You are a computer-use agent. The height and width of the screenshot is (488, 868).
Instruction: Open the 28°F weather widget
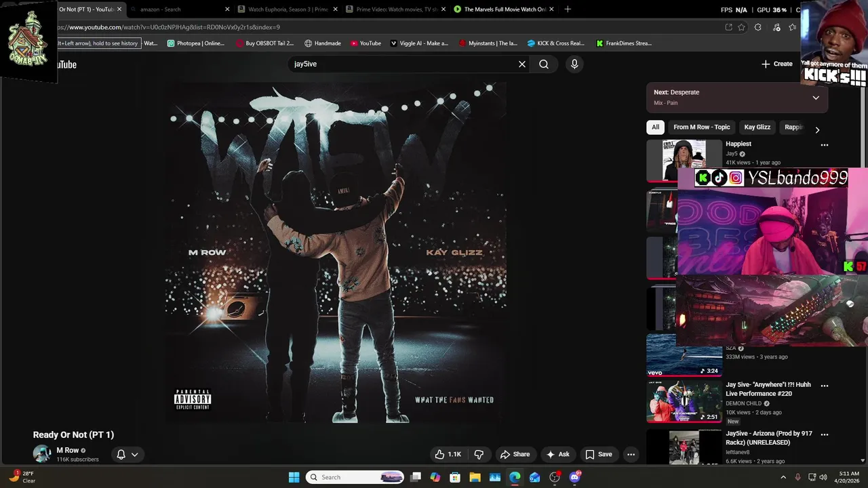[22, 477]
